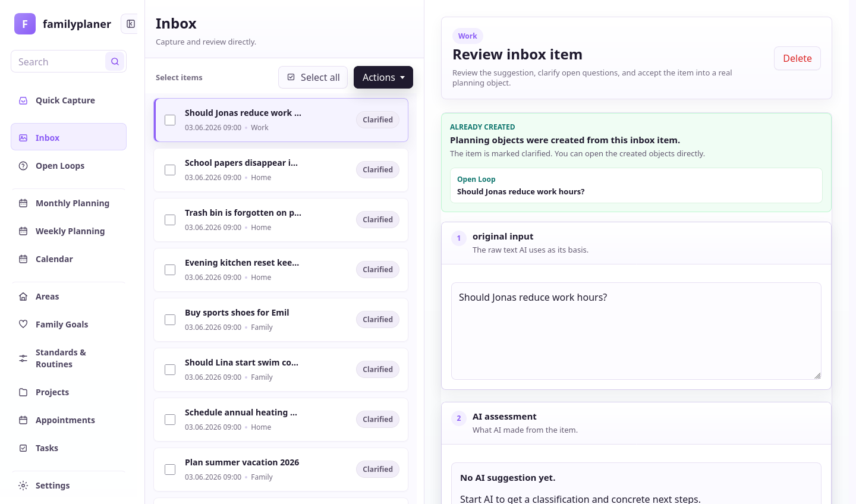
Task: Tick checkbox for Plan summer vacation 2026
Action: (x=170, y=470)
